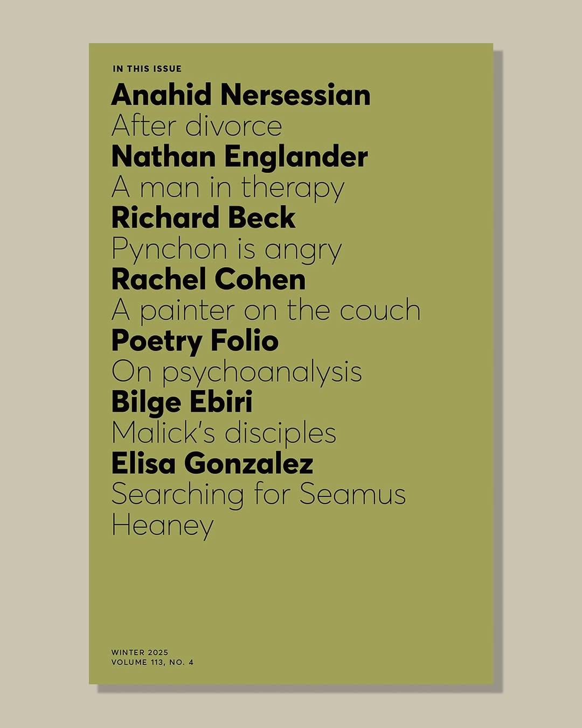Screen dimensions: 582x728
Task: Click the 'WINTER 2025' label
Action: 140,652
